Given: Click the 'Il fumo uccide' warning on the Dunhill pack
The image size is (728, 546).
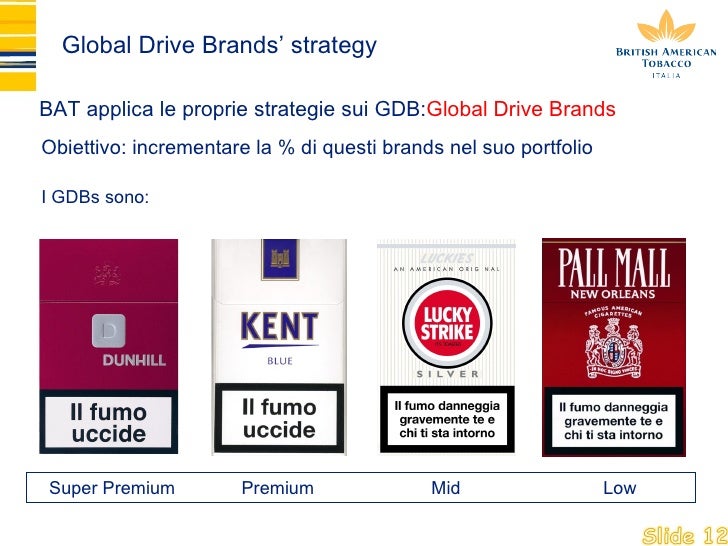Looking at the screenshot, I should coord(108,422).
